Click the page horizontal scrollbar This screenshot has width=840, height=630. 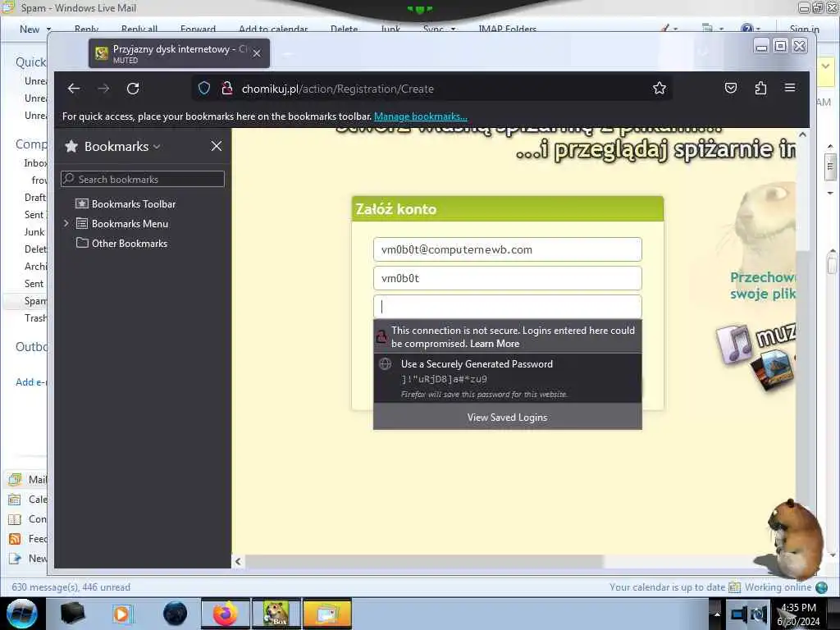(x=423, y=561)
